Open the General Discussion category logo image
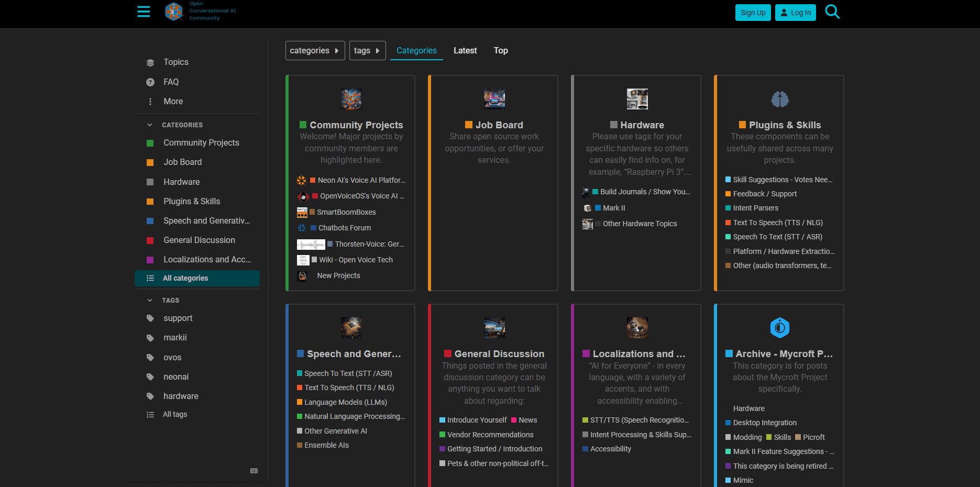The image size is (980, 487). [494, 328]
